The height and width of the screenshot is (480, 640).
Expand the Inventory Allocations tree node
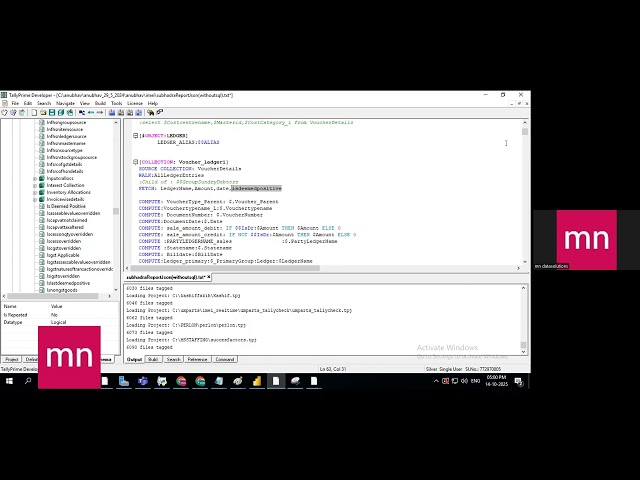(35, 192)
